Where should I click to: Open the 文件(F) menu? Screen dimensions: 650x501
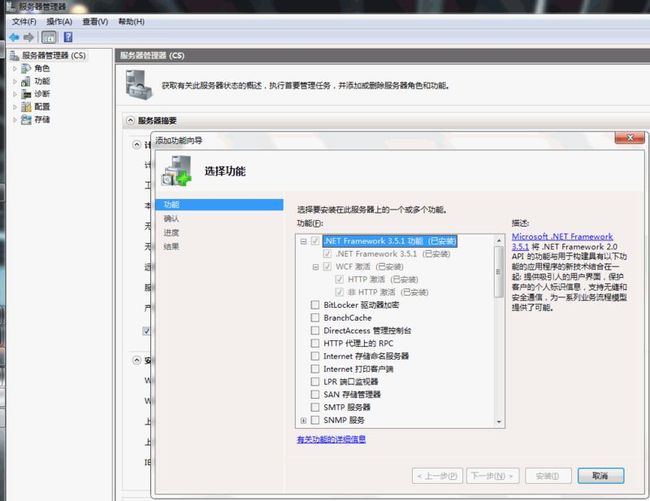click(x=24, y=22)
